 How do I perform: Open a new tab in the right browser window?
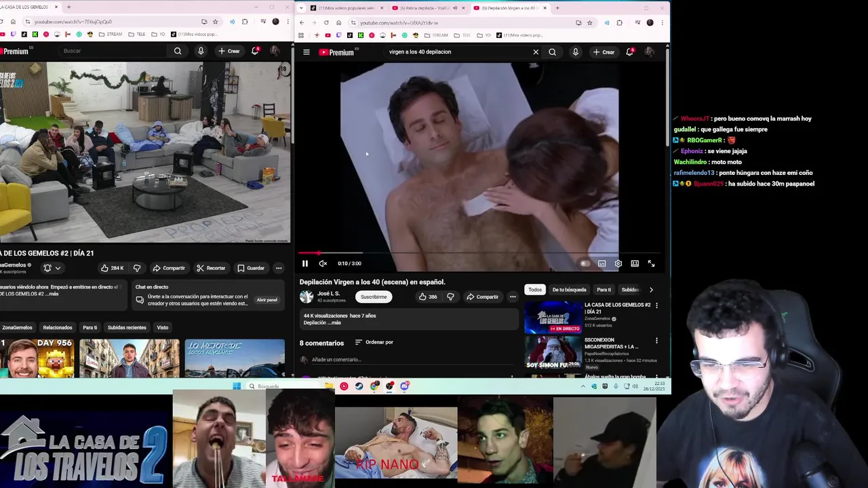557,8
